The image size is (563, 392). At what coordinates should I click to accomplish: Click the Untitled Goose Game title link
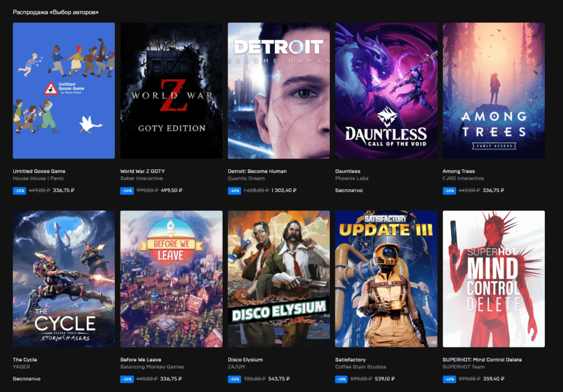coord(39,171)
